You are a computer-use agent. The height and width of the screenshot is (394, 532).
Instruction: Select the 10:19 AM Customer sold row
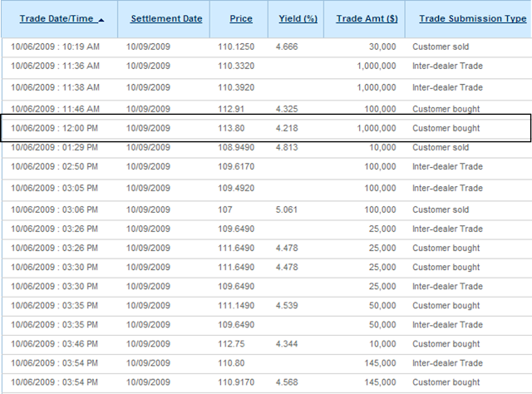[x=266, y=47]
